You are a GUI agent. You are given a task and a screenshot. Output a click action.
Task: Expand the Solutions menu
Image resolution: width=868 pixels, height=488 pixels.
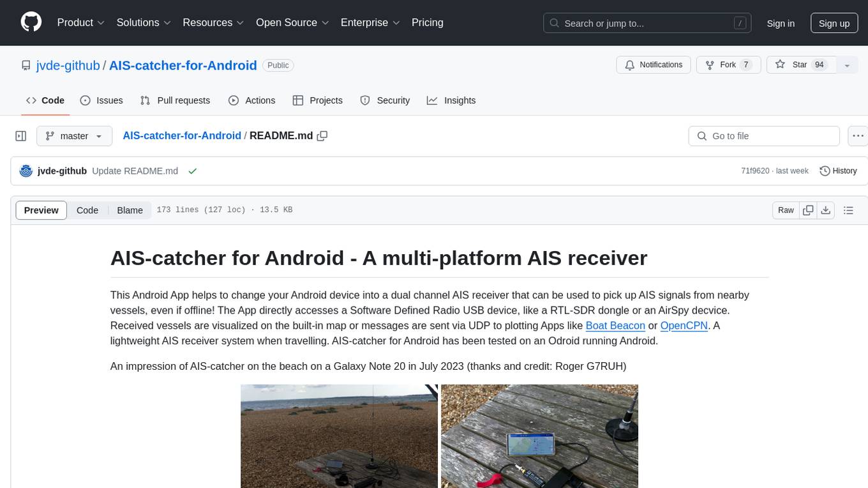tap(144, 22)
